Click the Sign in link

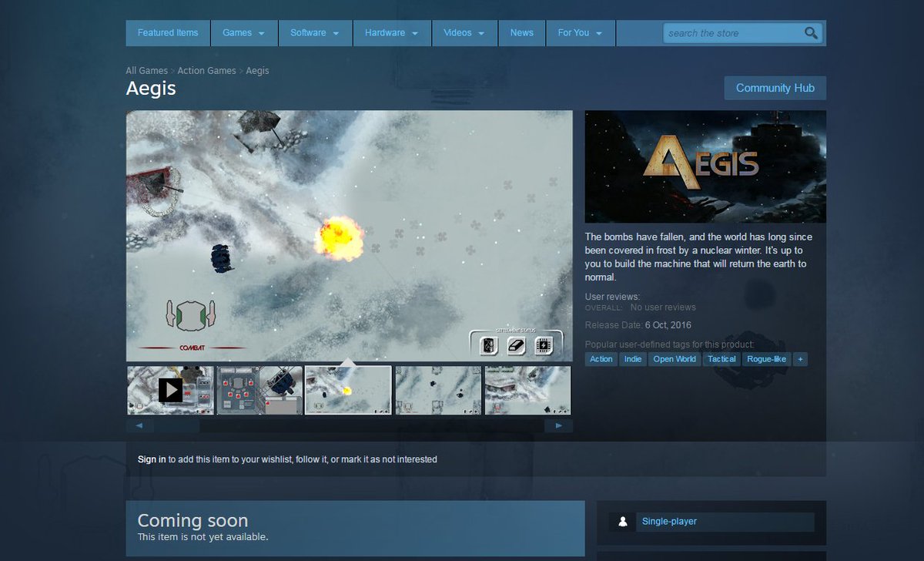point(152,459)
